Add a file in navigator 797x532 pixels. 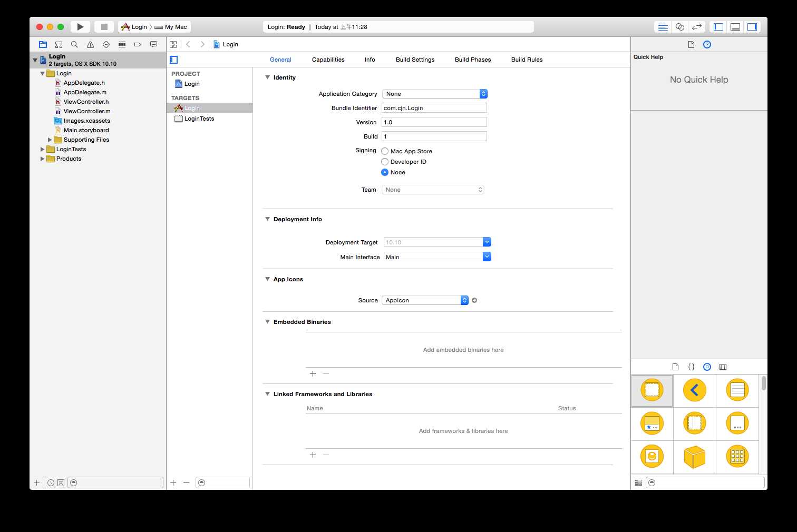36,482
